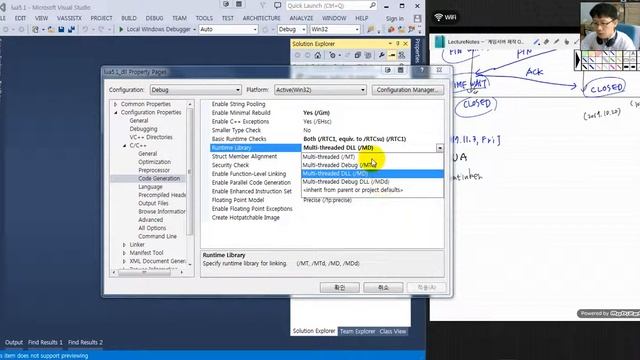Open the ARCHITECTURE menu
The height and width of the screenshot is (360, 640).
(x=262, y=18)
